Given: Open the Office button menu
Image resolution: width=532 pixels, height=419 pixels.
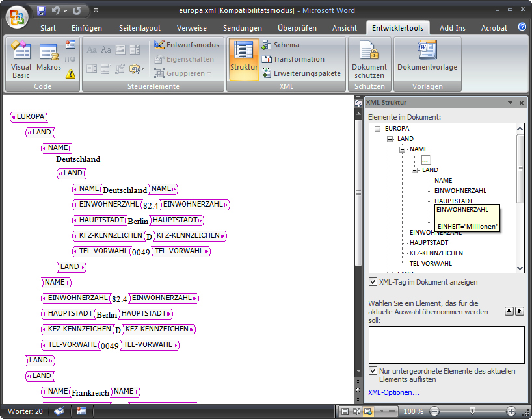Looking at the screenshot, I should pyautogui.click(x=17, y=17).
